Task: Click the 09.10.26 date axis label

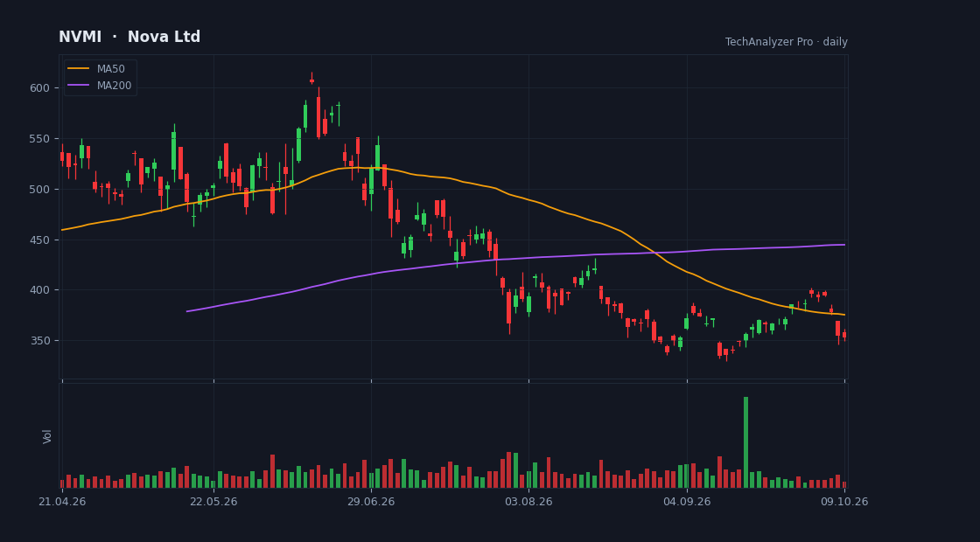Action: (844, 502)
